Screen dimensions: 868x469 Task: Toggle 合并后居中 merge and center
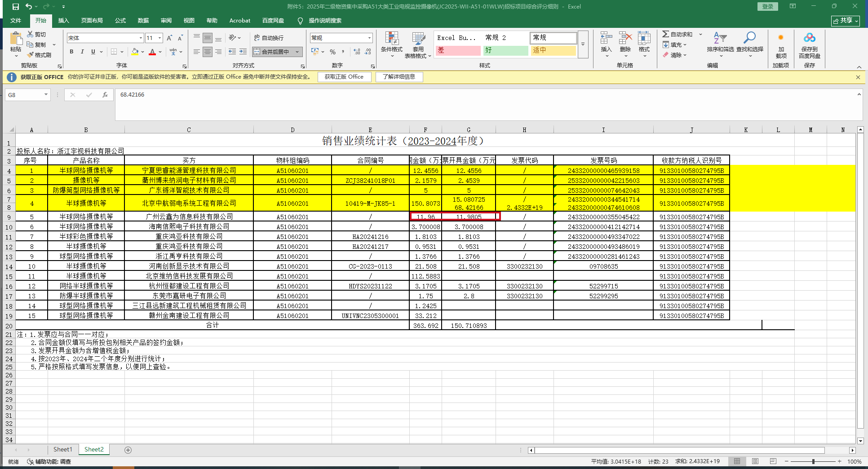pos(272,52)
